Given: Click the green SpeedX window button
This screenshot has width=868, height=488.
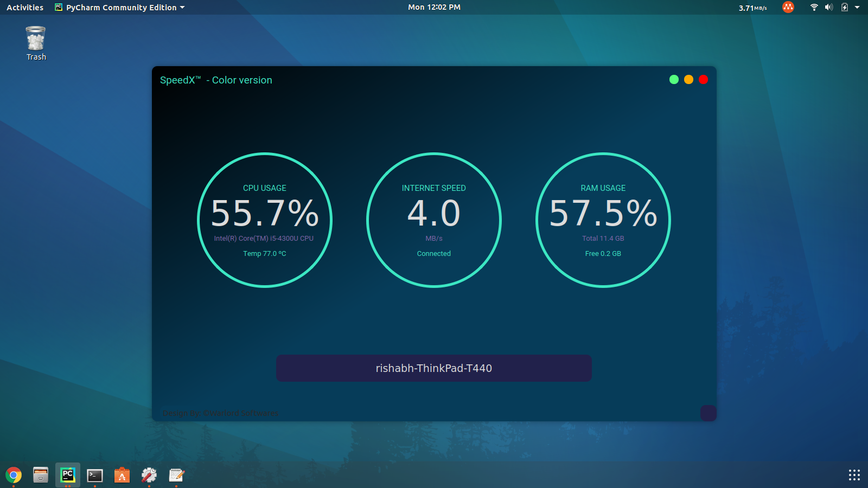Looking at the screenshot, I should [x=674, y=80].
